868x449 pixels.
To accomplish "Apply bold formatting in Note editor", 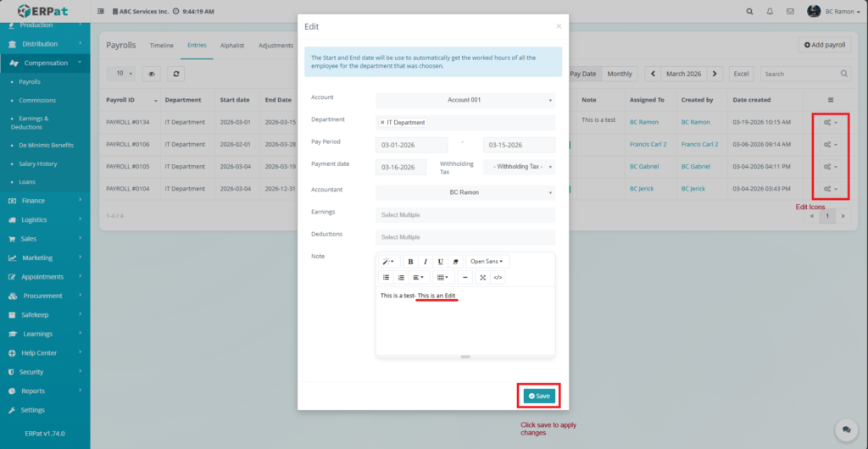I will click(410, 262).
